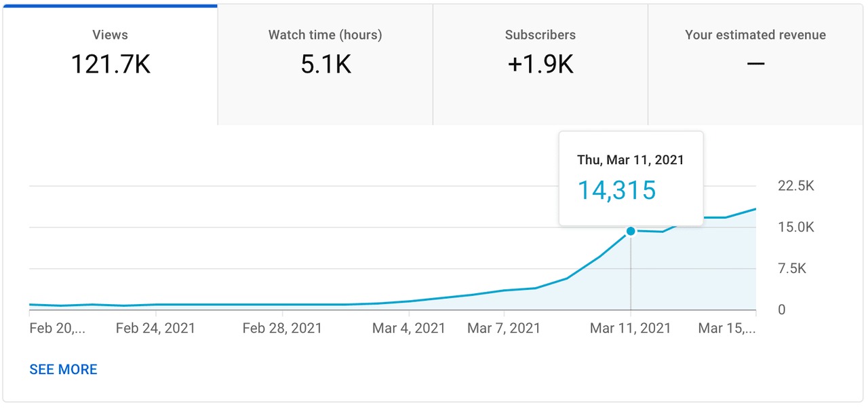Click the 15.0K gridline label
Viewport: 868px width, 408px height.
795,227
